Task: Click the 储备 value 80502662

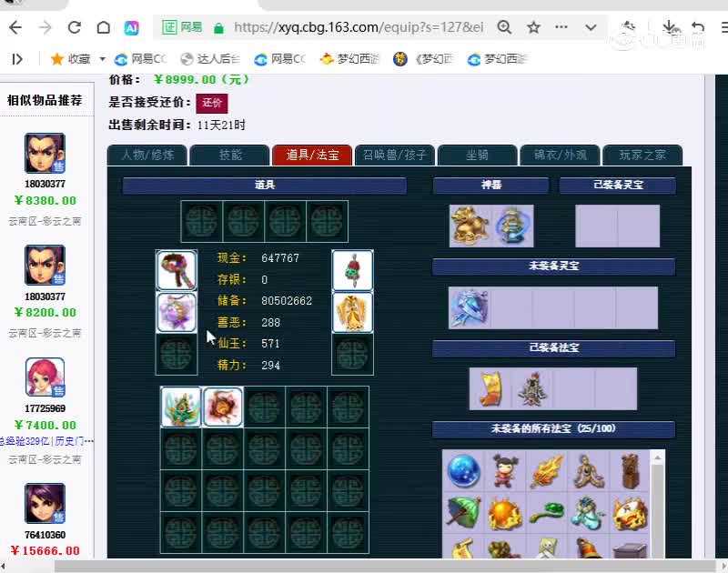Action: [x=287, y=301]
